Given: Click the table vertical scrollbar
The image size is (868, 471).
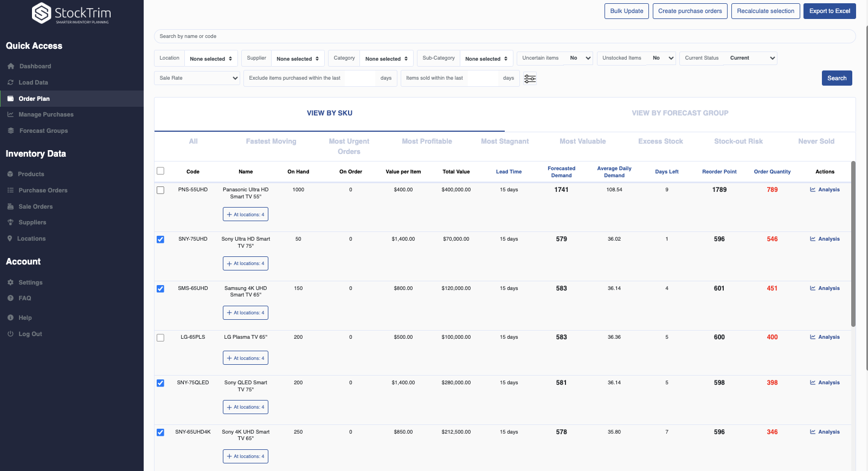Looking at the screenshot, I should [853, 244].
